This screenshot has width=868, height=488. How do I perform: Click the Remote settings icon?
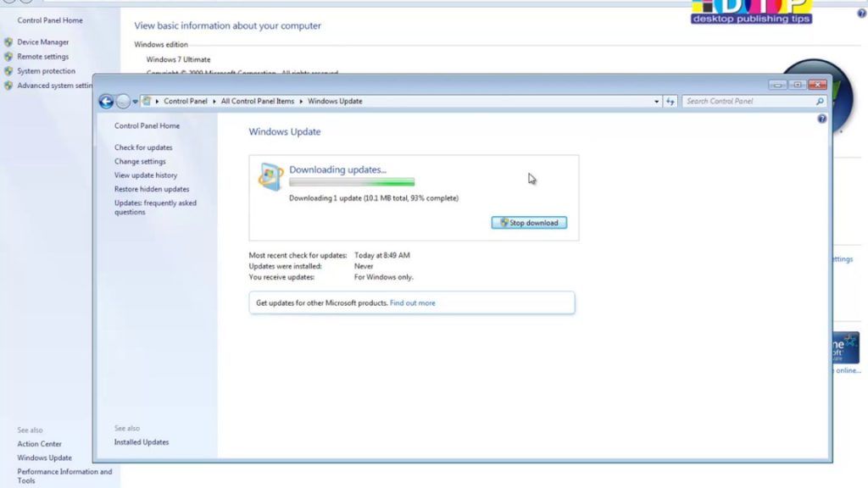pos(10,56)
